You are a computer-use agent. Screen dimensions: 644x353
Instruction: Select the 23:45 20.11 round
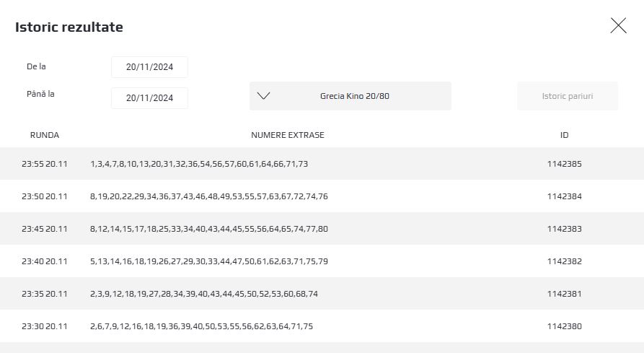[322, 229]
